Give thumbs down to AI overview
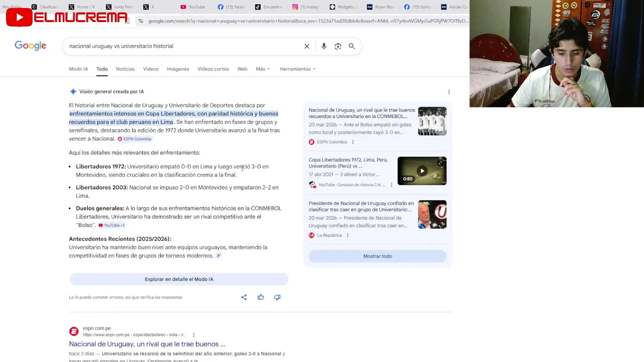 click(277, 297)
